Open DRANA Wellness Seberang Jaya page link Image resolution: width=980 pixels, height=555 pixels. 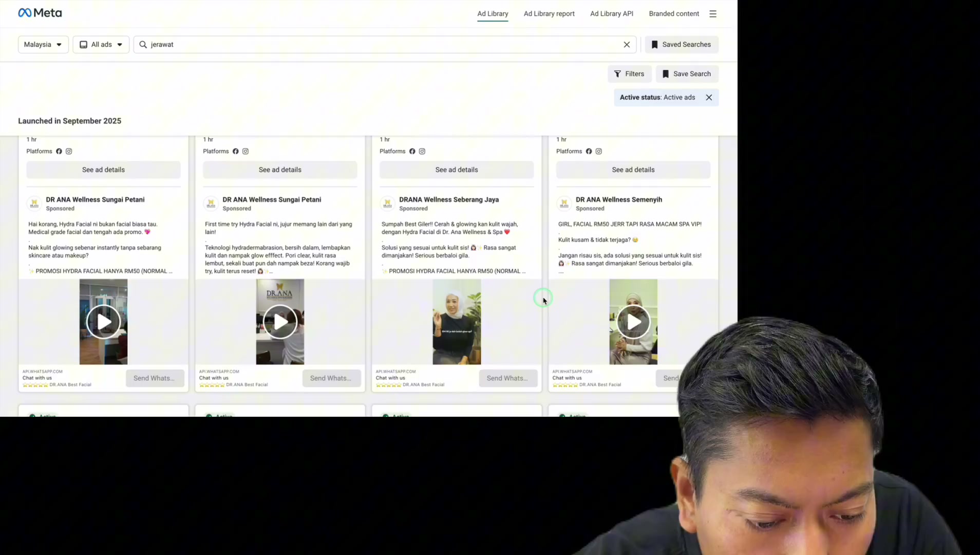tap(449, 199)
